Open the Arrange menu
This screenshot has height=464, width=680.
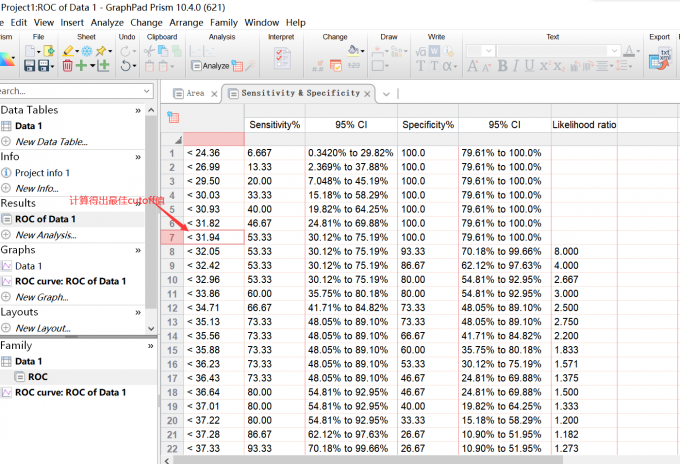point(186,23)
